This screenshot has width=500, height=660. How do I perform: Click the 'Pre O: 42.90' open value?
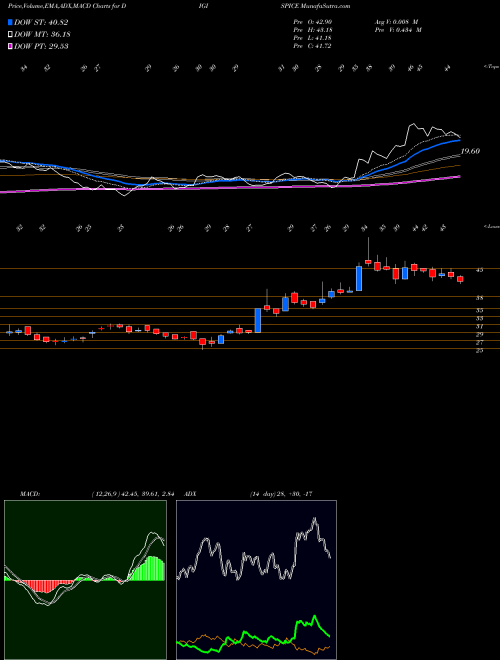tap(312, 22)
